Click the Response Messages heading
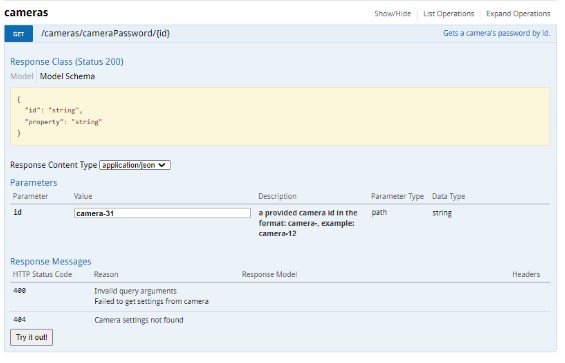565x363 pixels. [51, 261]
